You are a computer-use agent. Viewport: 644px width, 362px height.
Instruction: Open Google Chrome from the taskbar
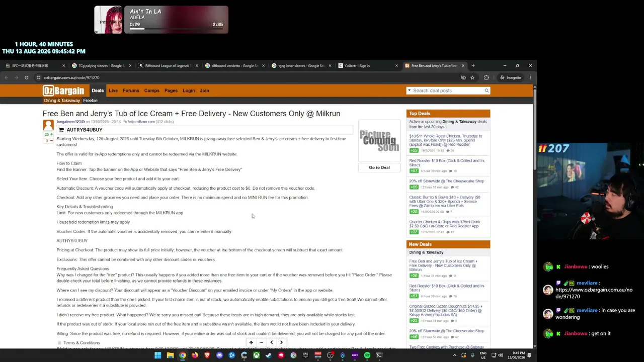[182, 355]
